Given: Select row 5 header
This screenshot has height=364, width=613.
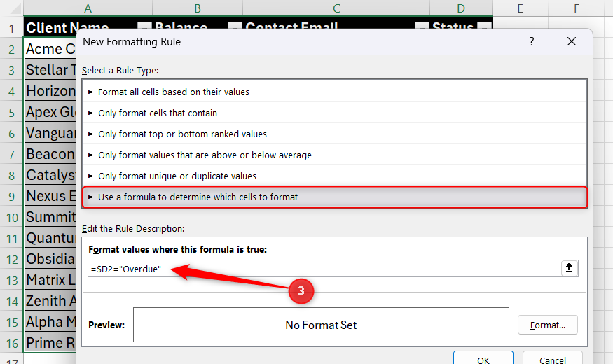Looking at the screenshot, I should [x=12, y=113].
